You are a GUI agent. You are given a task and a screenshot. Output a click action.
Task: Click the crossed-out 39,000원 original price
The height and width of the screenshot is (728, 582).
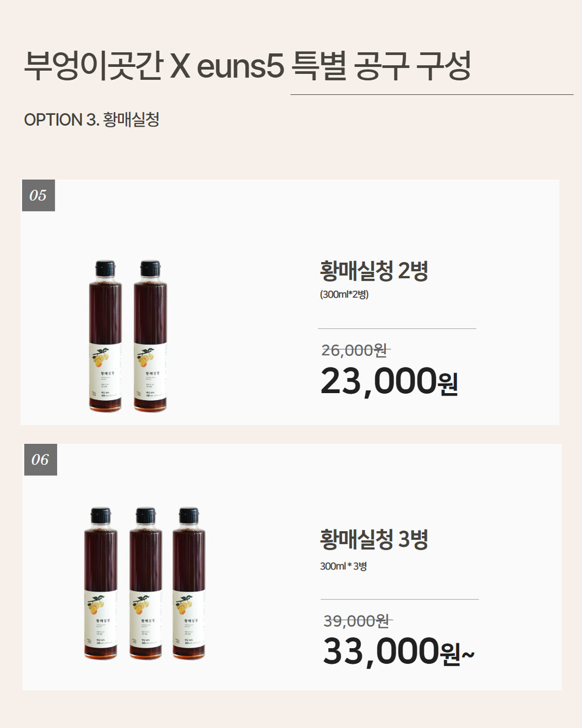tap(357, 621)
